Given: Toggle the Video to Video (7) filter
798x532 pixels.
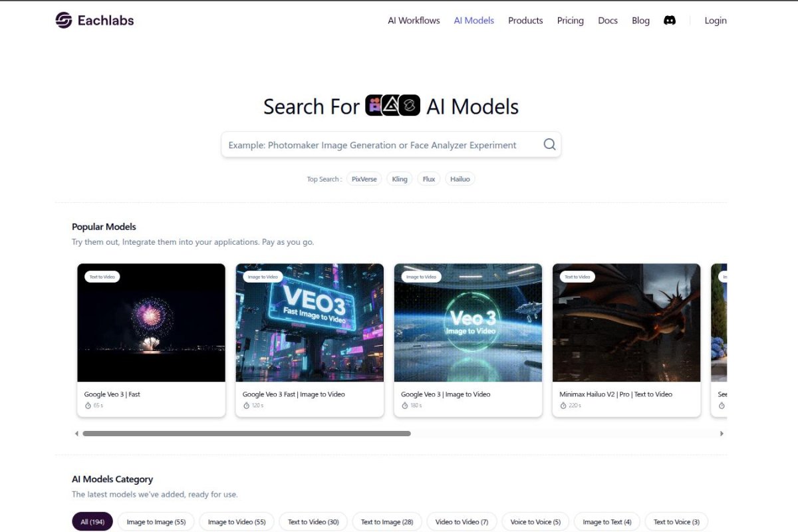Looking at the screenshot, I should click(x=462, y=521).
